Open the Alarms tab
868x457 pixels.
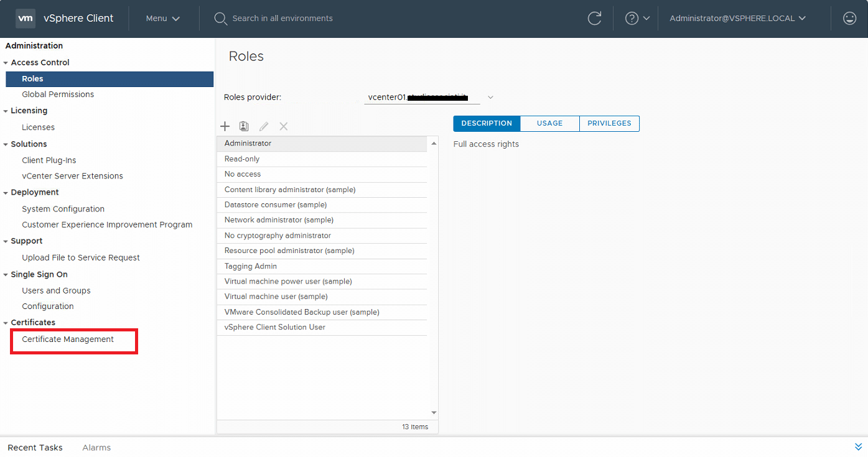click(96, 448)
